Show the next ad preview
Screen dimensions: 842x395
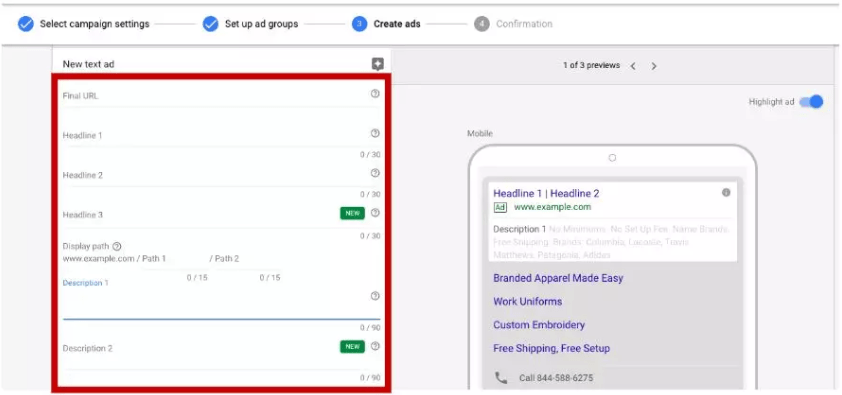(x=654, y=66)
